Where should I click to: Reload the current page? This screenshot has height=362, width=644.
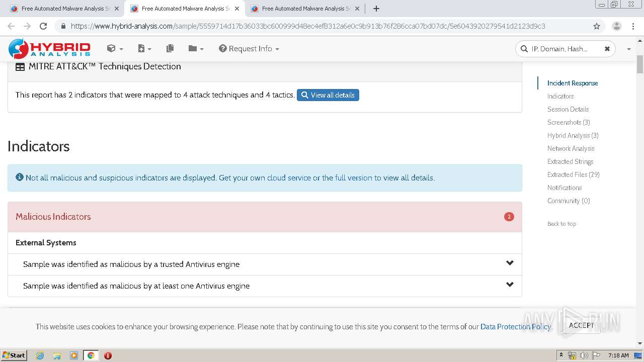click(43, 26)
